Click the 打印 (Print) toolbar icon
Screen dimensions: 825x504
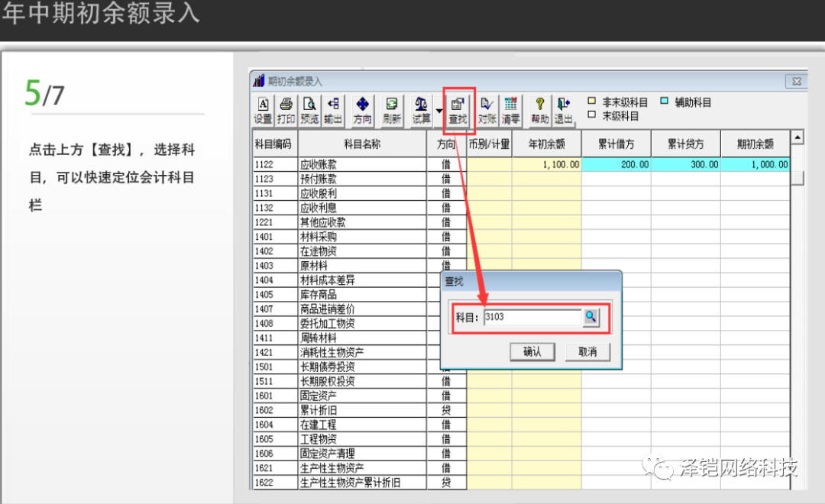click(x=286, y=110)
